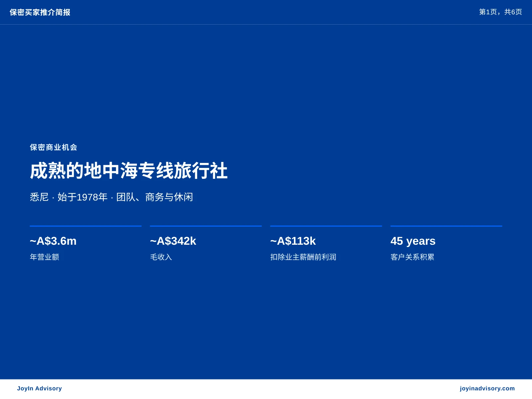Click the ~A$342k figure
Image resolution: width=532 pixels, height=399 pixels.
[x=173, y=241]
